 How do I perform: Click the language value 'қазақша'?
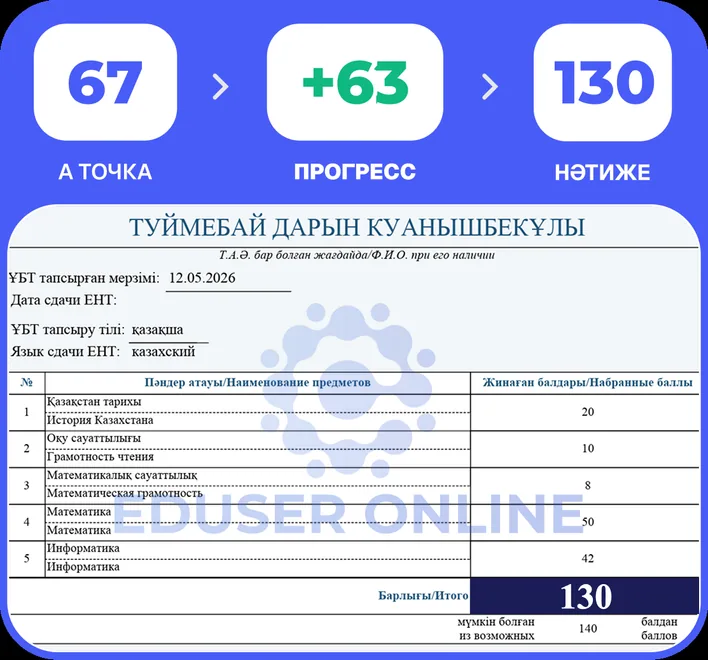158,330
